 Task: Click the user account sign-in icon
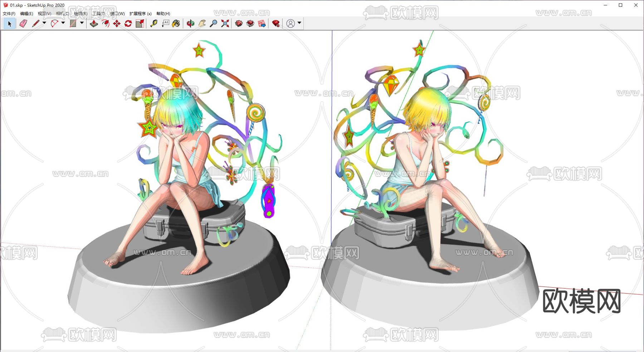click(291, 24)
